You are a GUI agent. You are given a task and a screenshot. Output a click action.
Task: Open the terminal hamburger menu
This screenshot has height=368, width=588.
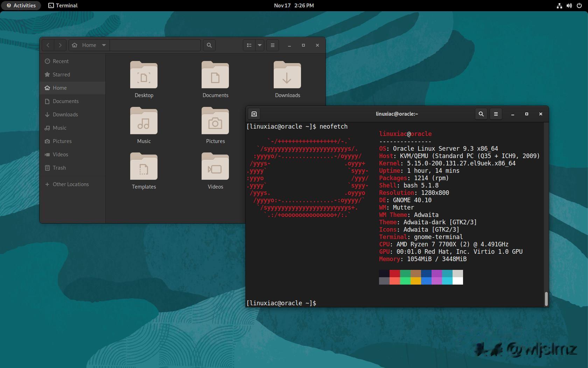click(x=496, y=114)
